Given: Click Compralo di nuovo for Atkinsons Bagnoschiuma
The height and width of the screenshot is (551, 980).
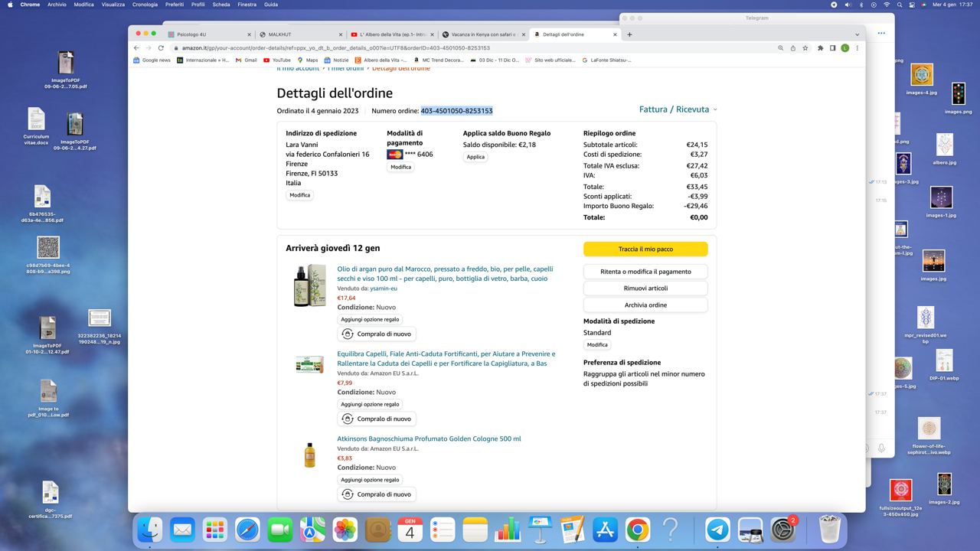Looking at the screenshot, I should [377, 494].
